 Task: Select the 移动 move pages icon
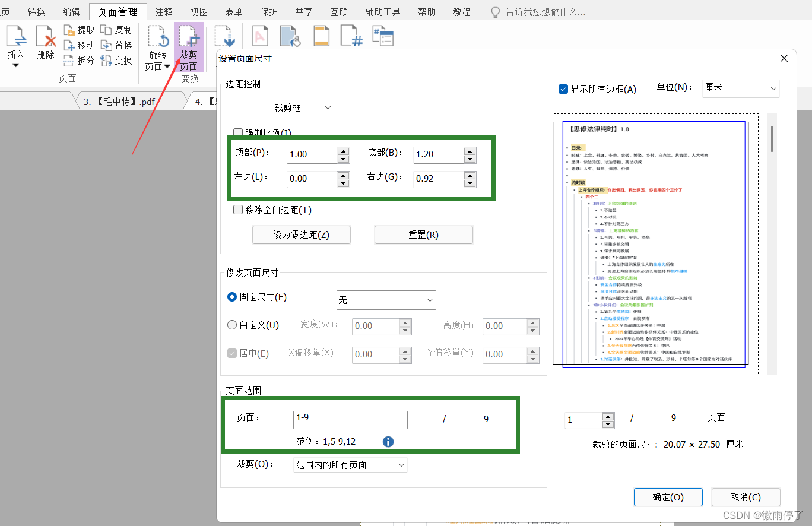coord(84,45)
